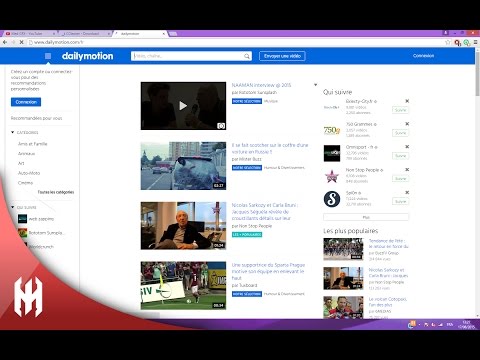Open NAAMAN interview title link

click(261, 85)
